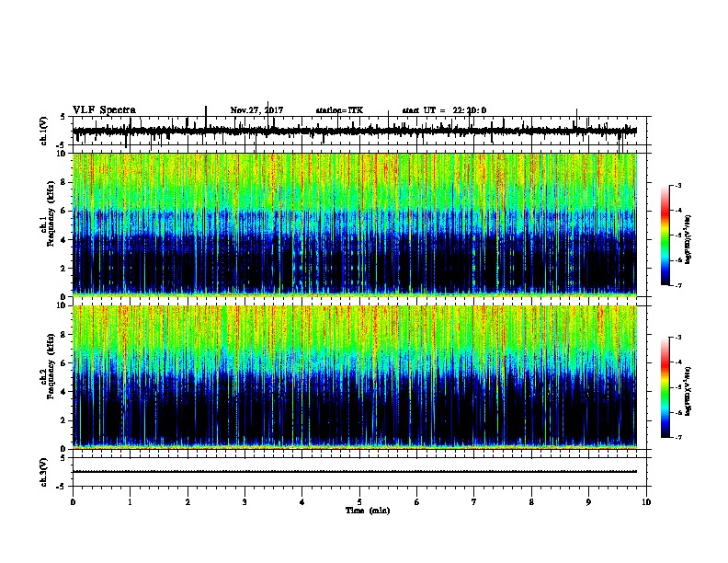Click the "ch.1(V)" axis label
This screenshot has height=563, width=728.
[x=44, y=131]
